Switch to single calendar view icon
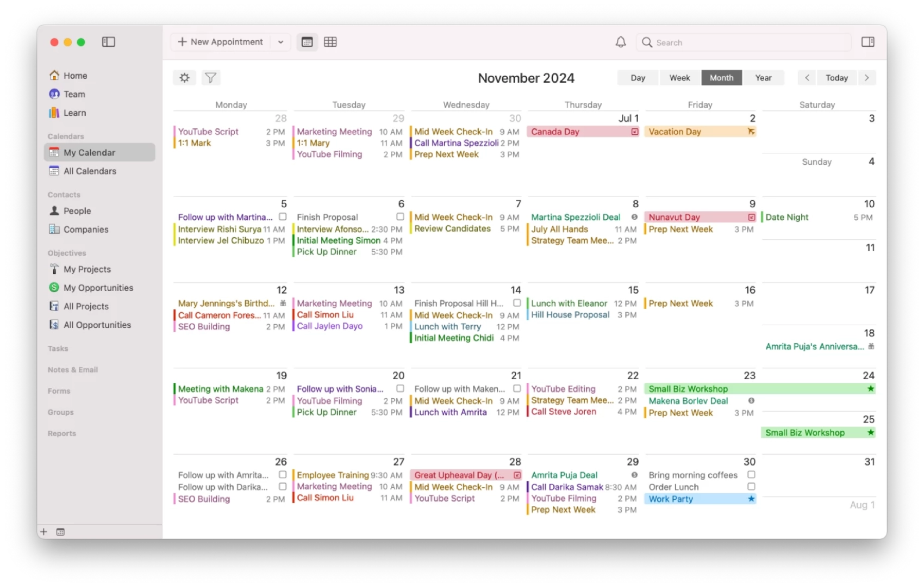This screenshot has width=924, height=583. point(307,42)
